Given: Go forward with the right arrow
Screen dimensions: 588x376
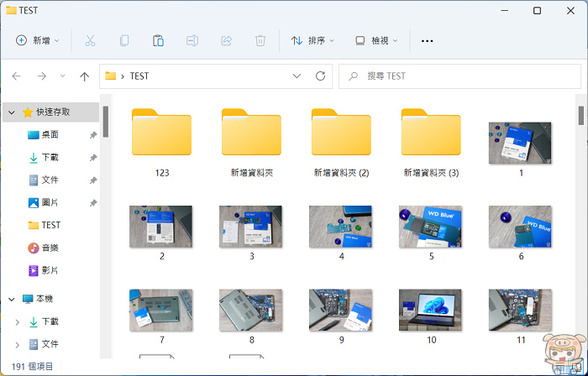Looking at the screenshot, I should pyautogui.click(x=42, y=76).
